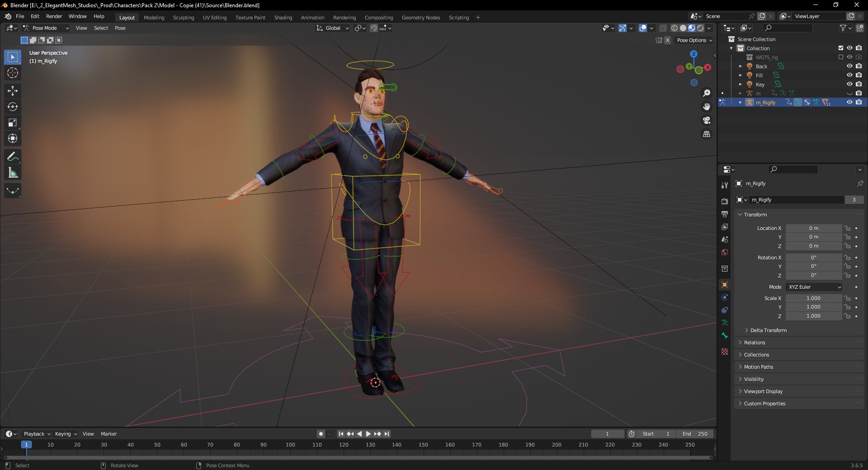868x470 pixels.
Task: Expand the Custom Properties panel
Action: coord(764,404)
